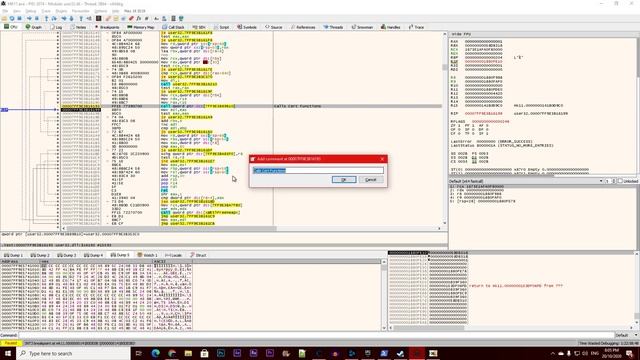This screenshot has width=640, height=360.
Task: Click the black Log toolbar icon
Action: 98,18
